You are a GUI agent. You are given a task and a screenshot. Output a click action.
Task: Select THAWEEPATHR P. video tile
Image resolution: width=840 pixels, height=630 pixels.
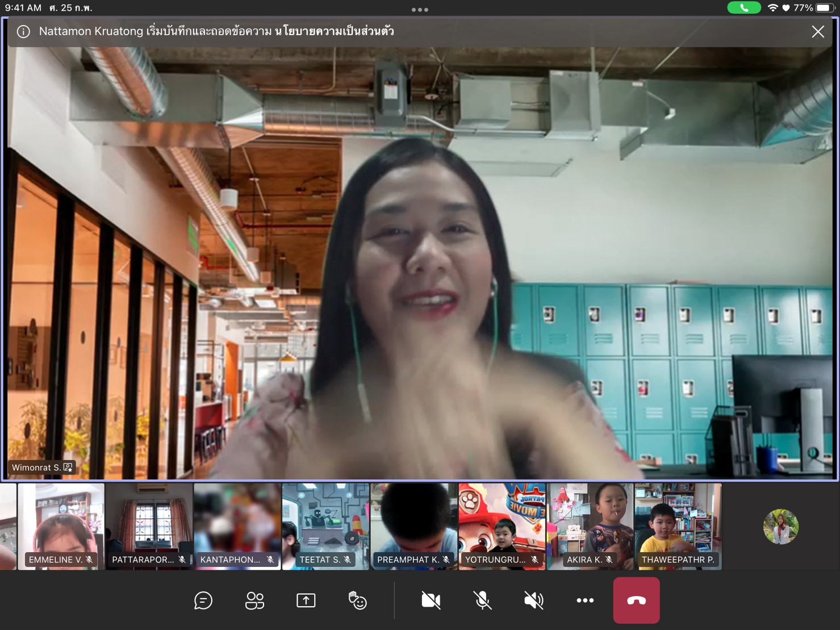click(x=678, y=526)
